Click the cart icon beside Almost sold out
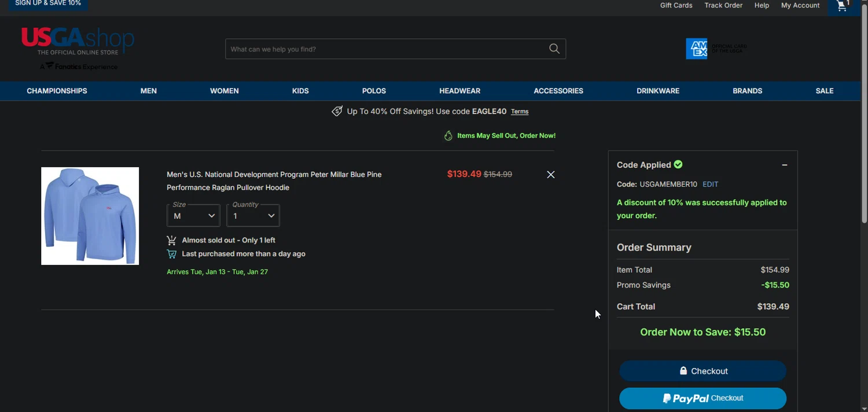The height and width of the screenshot is (412, 868). click(x=172, y=240)
